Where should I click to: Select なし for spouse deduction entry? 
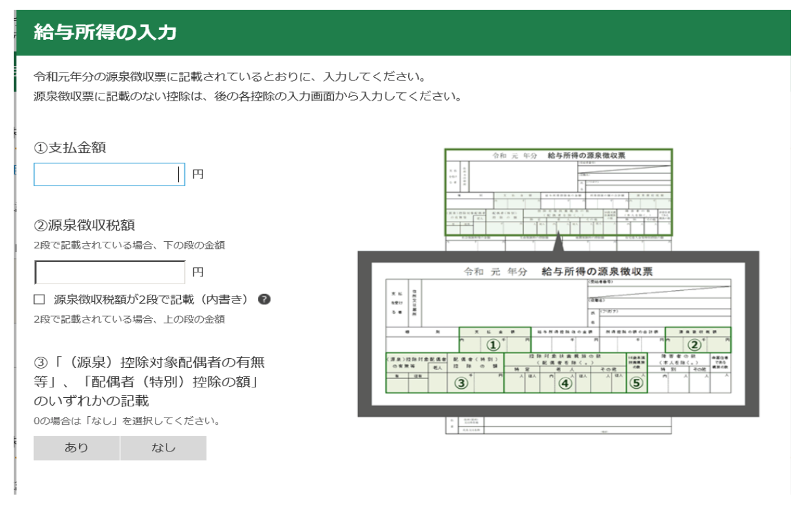(163, 448)
